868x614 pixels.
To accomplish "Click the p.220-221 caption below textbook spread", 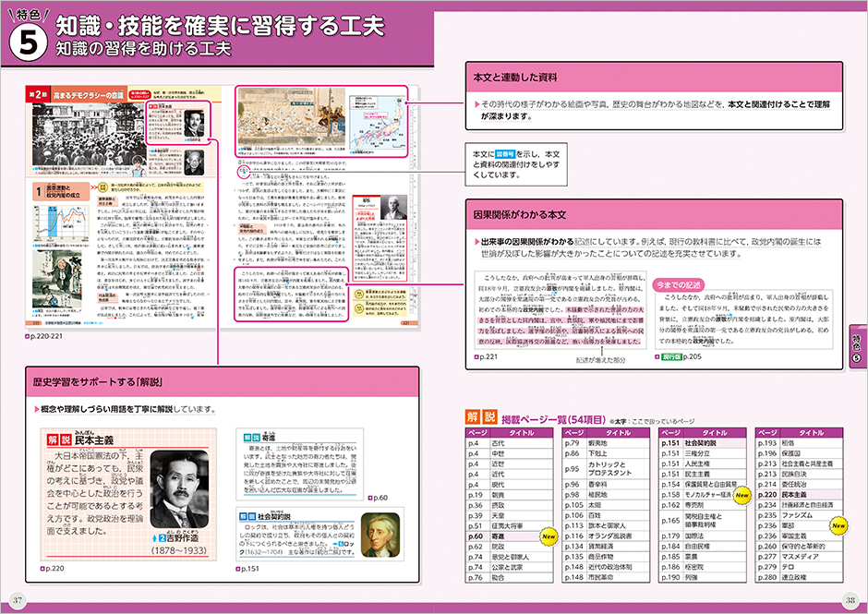I will click(43, 336).
